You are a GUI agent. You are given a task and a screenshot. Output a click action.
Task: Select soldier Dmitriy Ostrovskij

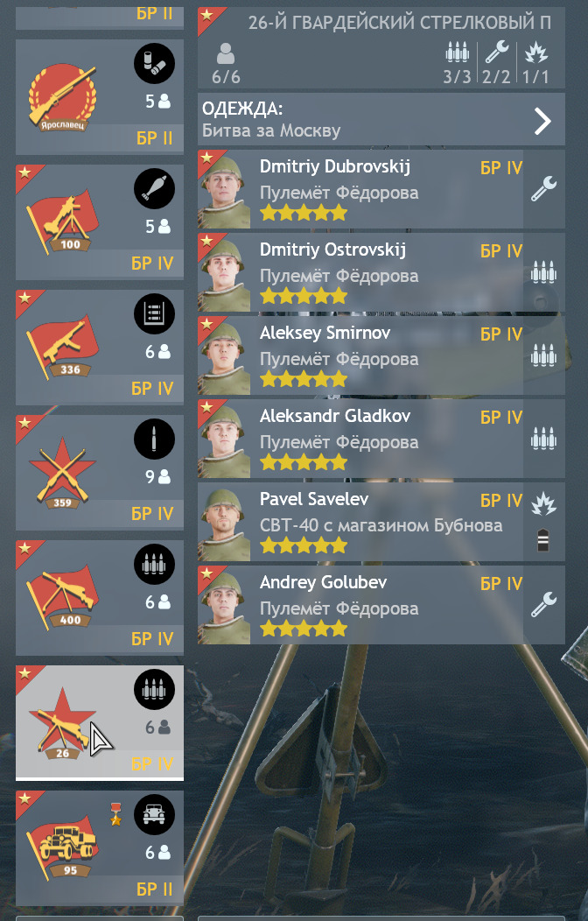coord(381,272)
